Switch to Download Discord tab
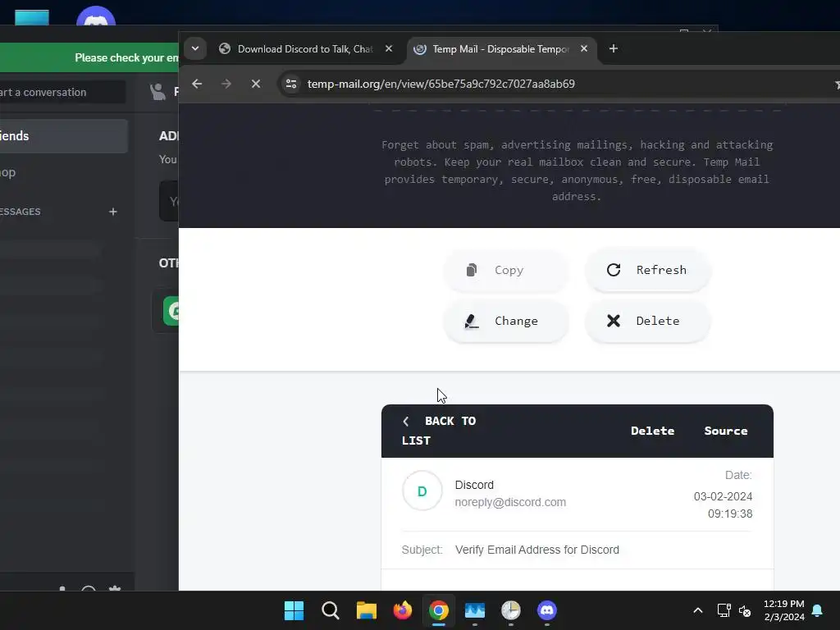 click(x=305, y=48)
